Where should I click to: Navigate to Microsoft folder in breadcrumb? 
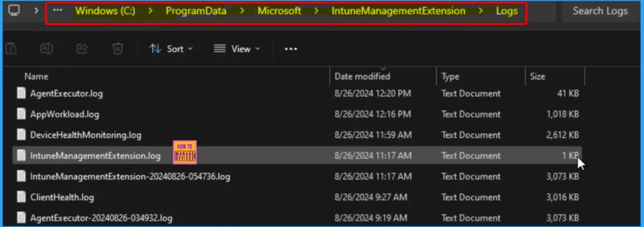(279, 11)
